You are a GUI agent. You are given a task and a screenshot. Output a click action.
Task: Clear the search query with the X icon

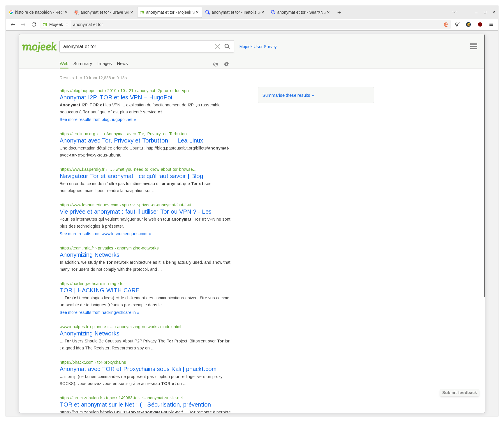(x=217, y=46)
